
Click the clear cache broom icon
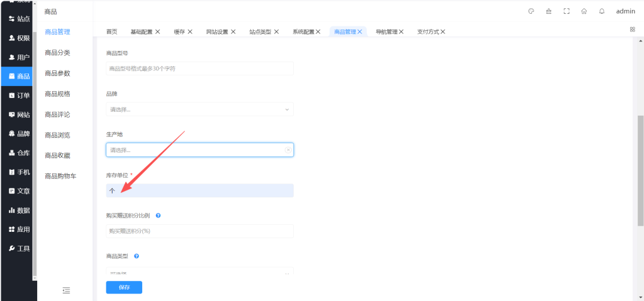tap(548, 11)
